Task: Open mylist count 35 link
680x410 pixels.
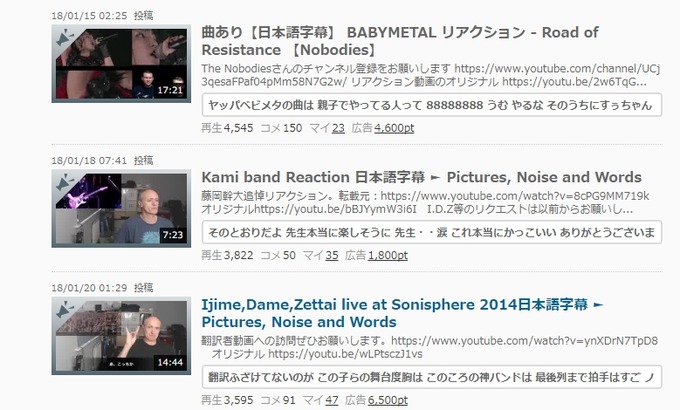Action: coord(332,256)
